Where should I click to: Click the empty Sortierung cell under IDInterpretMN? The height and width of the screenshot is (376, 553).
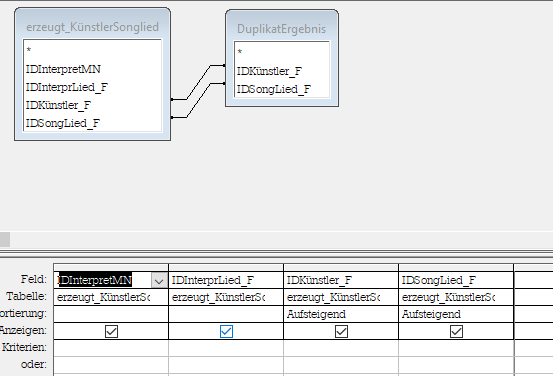coord(111,314)
